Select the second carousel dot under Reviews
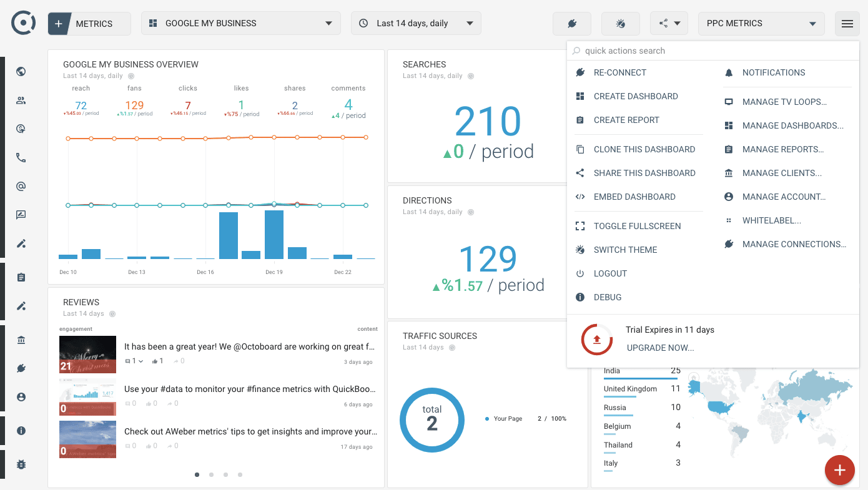The image size is (868, 490). pos(211,475)
